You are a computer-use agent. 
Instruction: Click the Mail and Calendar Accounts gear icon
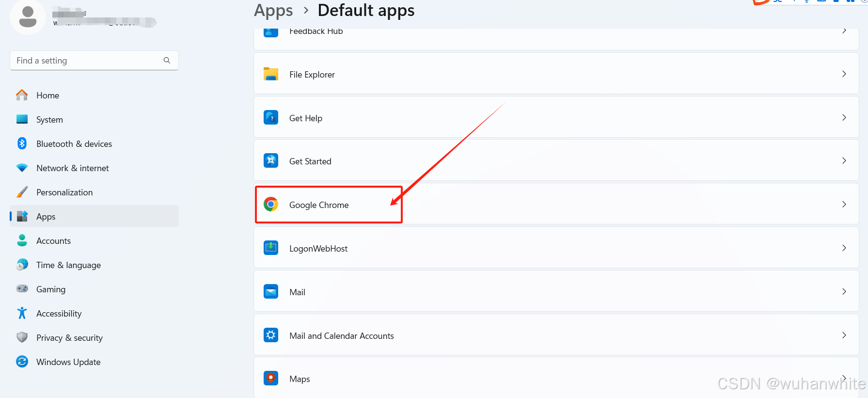(271, 335)
